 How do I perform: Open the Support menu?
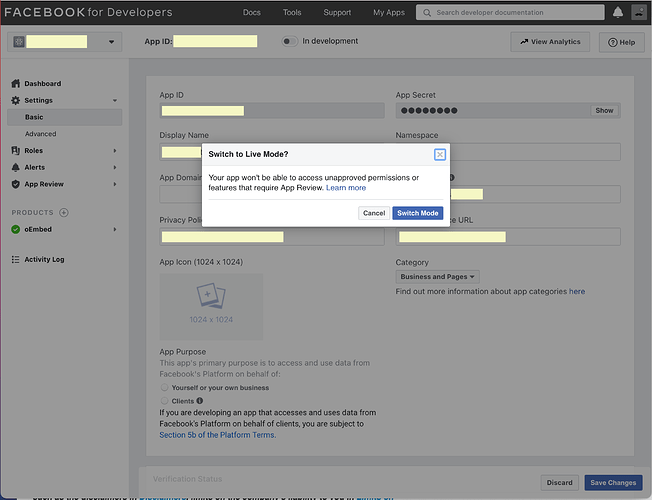pyautogui.click(x=337, y=12)
